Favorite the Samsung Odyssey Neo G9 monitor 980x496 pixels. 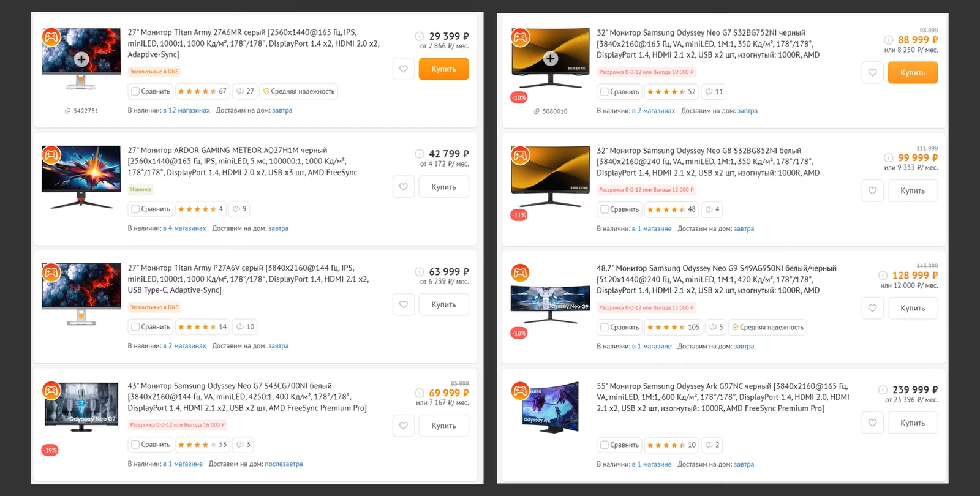click(872, 308)
